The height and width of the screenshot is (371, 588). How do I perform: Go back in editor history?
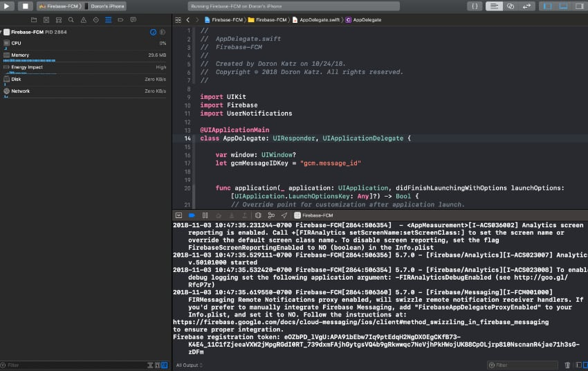click(x=188, y=20)
